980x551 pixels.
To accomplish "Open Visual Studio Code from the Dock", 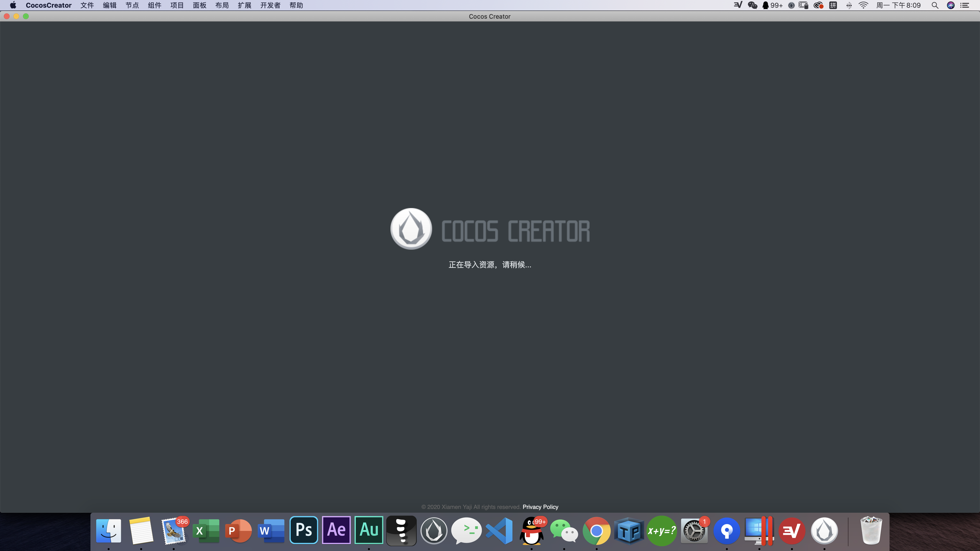I will tap(499, 531).
